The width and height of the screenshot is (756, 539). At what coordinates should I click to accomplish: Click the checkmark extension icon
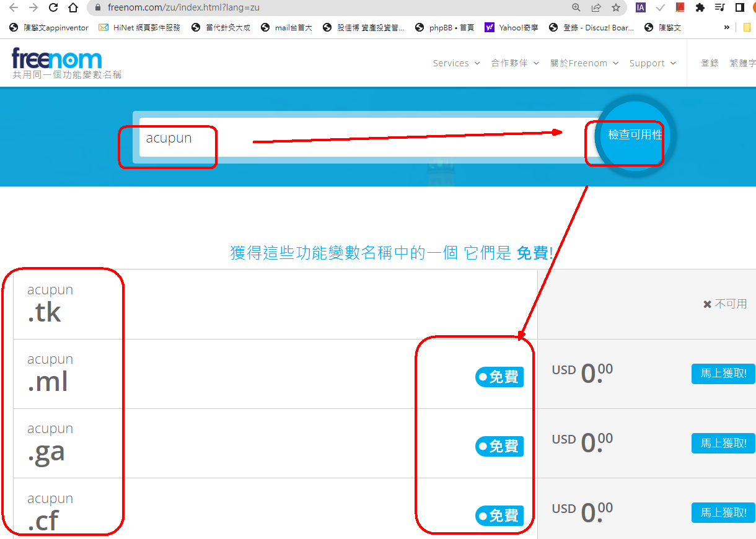click(661, 7)
